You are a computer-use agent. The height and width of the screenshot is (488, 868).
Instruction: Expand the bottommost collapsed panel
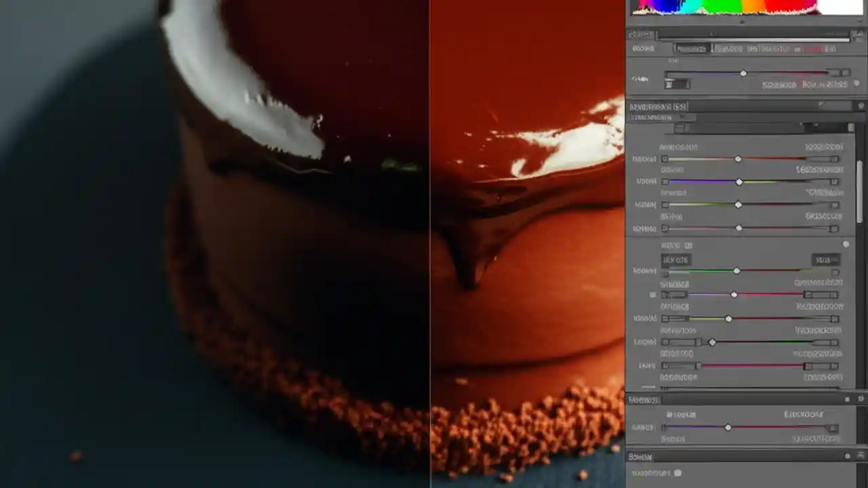click(641, 456)
